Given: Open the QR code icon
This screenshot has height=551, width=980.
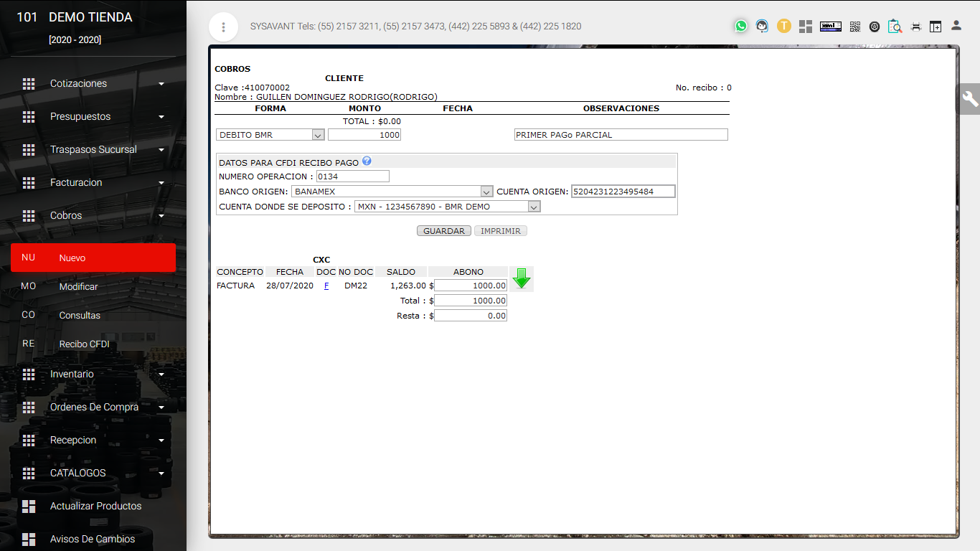Looking at the screenshot, I should [855, 27].
